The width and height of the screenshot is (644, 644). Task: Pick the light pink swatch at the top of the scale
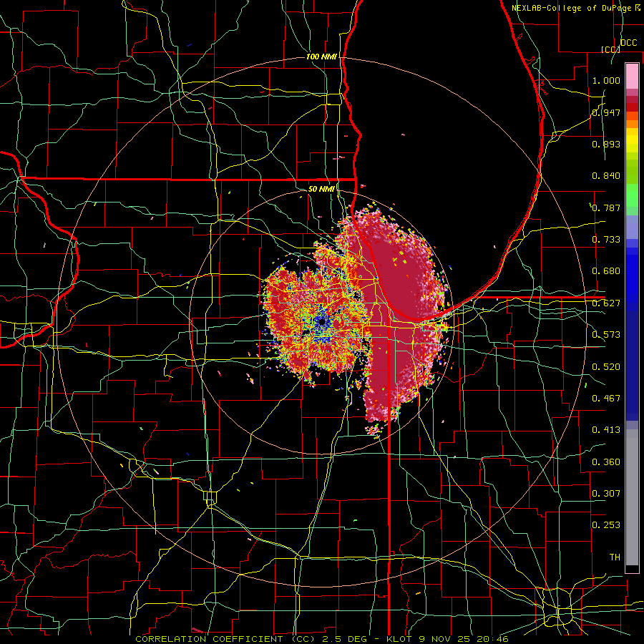coord(632,77)
